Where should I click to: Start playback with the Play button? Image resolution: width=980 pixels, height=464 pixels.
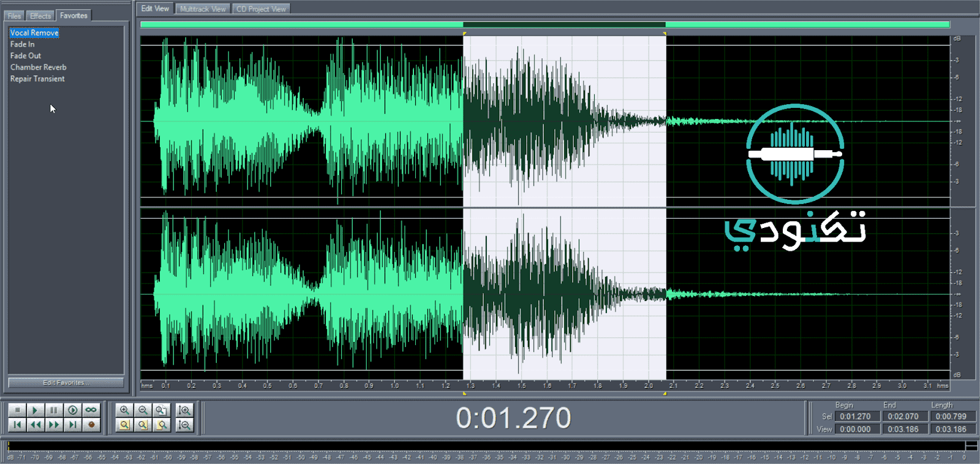tap(36, 410)
